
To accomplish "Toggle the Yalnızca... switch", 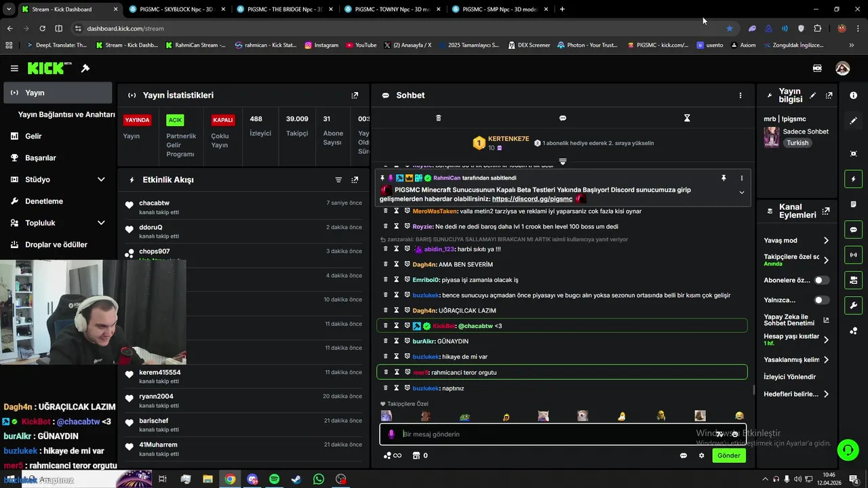I will (821, 300).
